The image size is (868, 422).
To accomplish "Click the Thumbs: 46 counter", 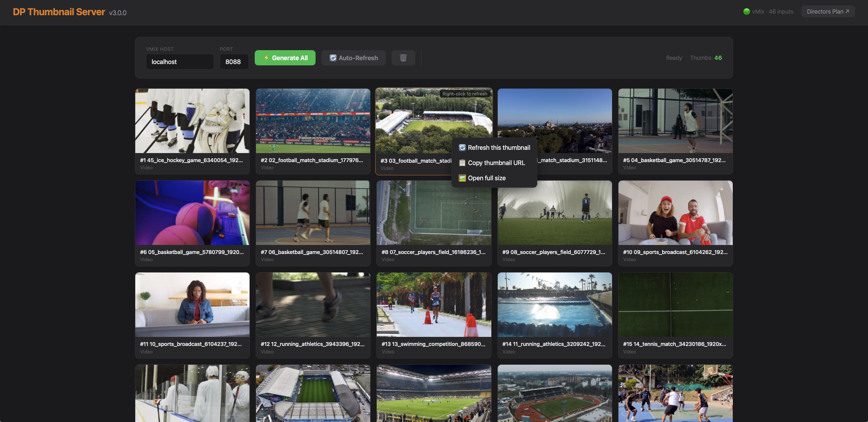I will pyautogui.click(x=706, y=58).
